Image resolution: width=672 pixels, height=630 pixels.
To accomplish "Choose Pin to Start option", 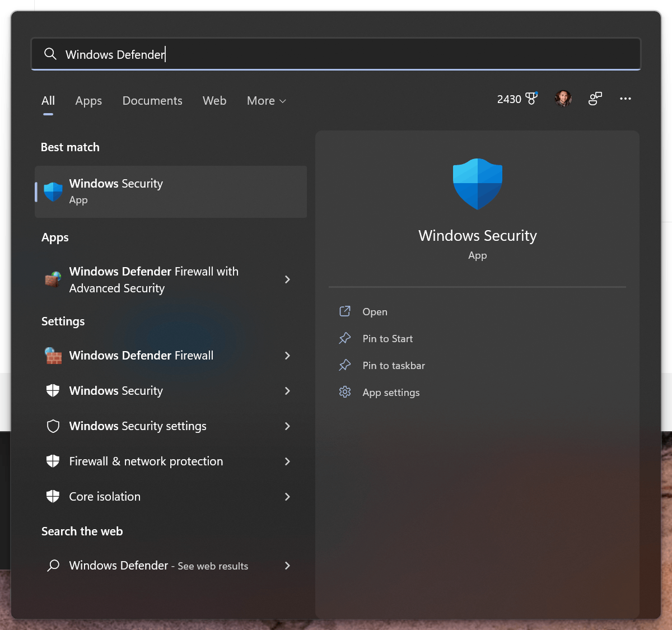I will tap(388, 339).
